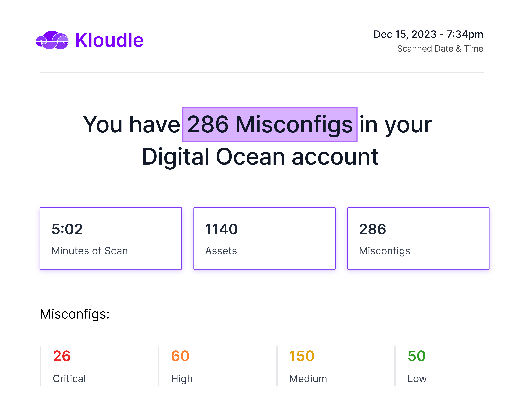519x420 pixels.
Task: Click the 5:02 scan duration value
Action: [67, 229]
